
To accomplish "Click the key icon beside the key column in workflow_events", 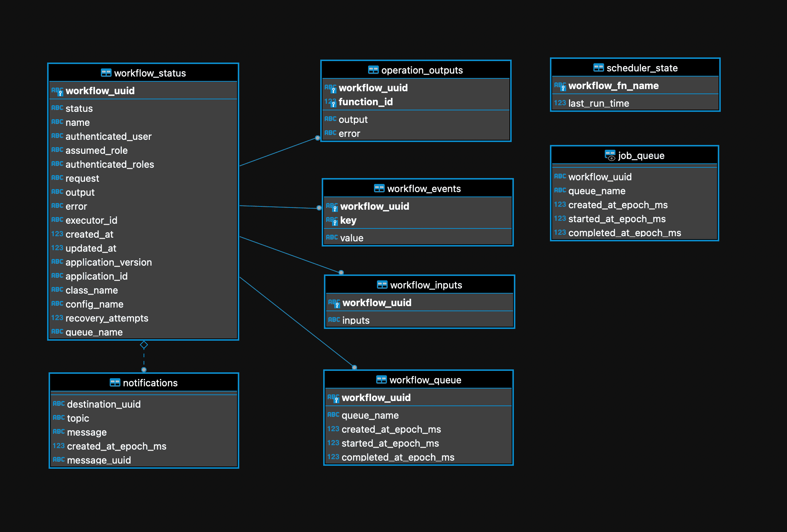I will point(335,222).
